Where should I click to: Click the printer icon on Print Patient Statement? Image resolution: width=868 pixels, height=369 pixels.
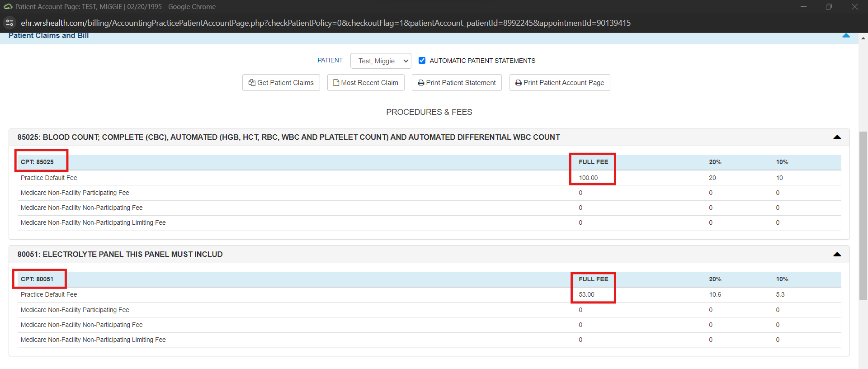click(x=421, y=83)
